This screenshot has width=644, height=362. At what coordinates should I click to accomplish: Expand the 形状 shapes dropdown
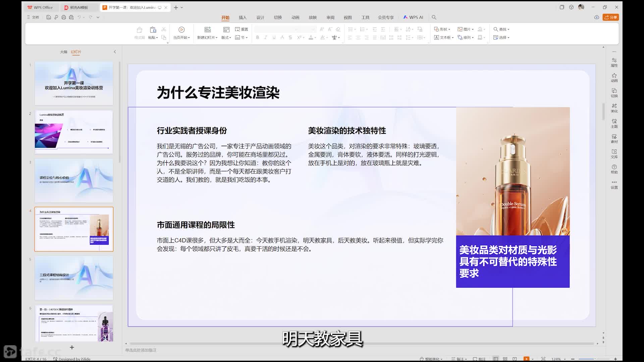click(x=442, y=29)
